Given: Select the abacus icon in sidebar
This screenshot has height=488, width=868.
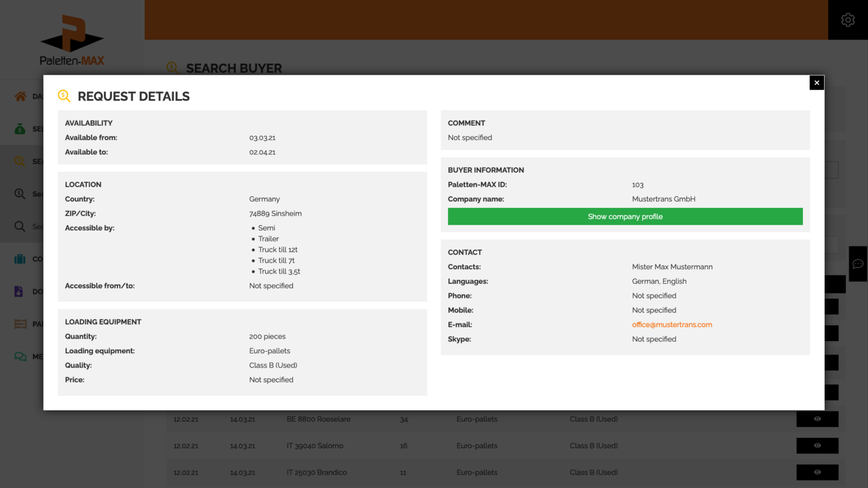Looking at the screenshot, I should (20, 324).
